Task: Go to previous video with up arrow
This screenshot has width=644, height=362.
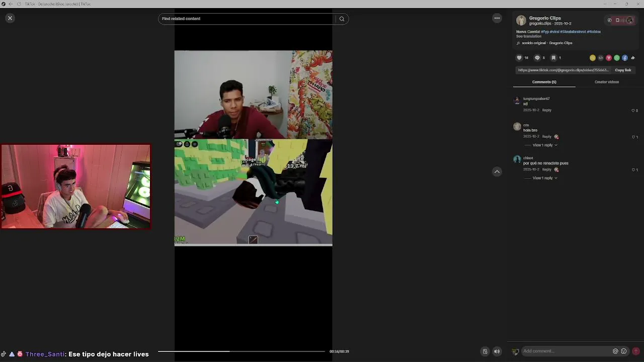Action: [x=497, y=171]
